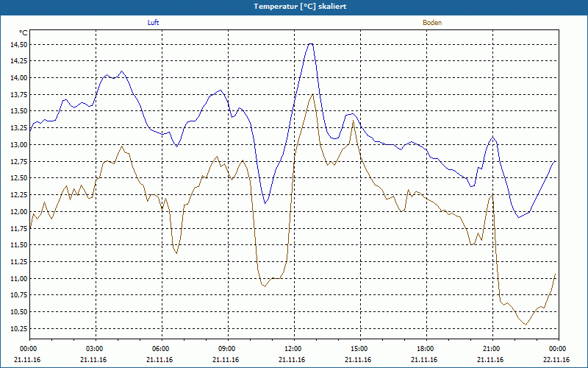
Task: Click the y-axis value 14,50
Action: coord(19,45)
